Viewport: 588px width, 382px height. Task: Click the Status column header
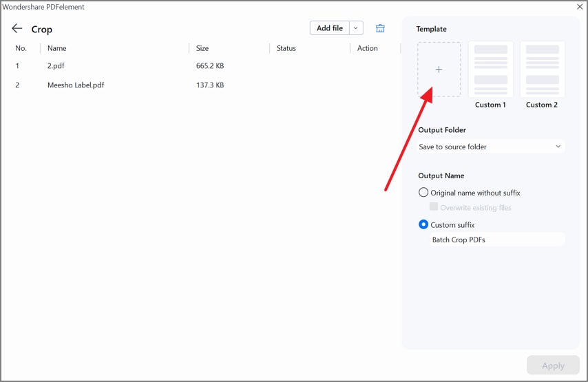click(286, 48)
